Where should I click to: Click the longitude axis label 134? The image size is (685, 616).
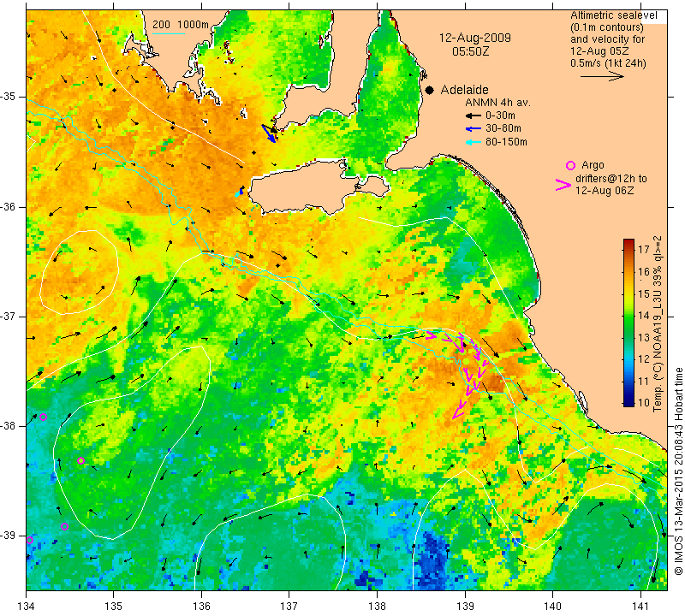click(x=26, y=607)
